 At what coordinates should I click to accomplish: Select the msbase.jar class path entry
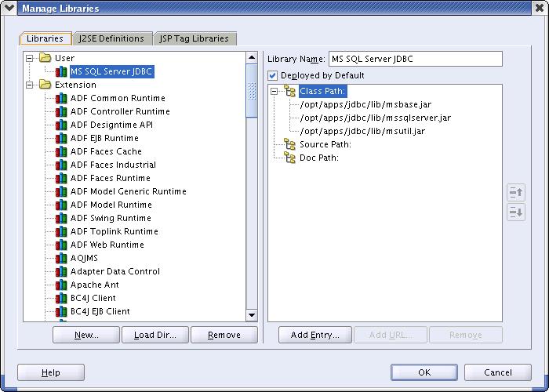point(365,104)
